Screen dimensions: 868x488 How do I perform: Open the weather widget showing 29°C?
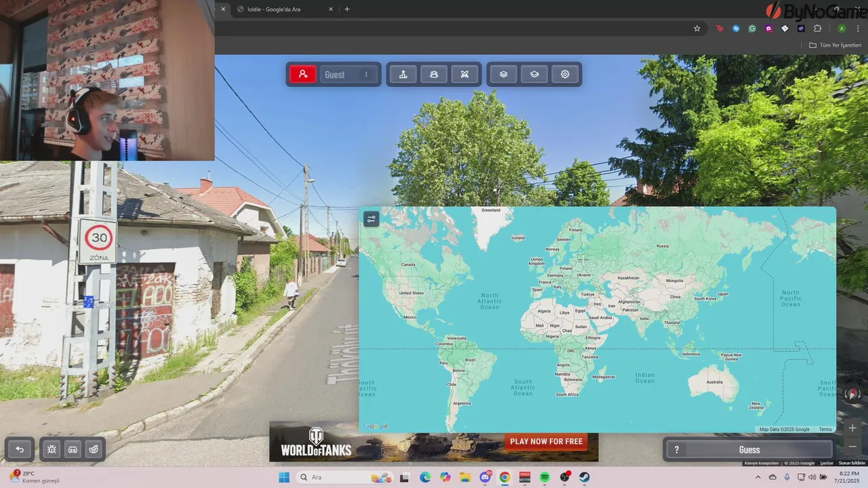click(33, 477)
